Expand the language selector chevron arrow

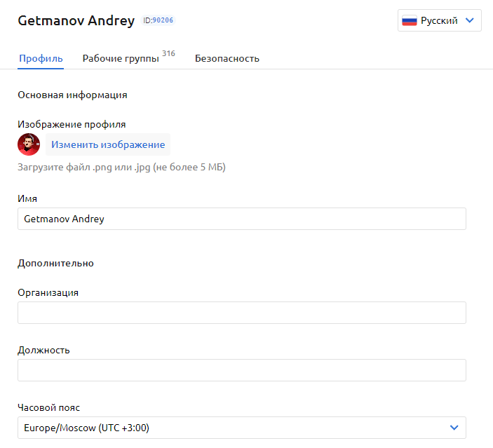[x=469, y=21]
